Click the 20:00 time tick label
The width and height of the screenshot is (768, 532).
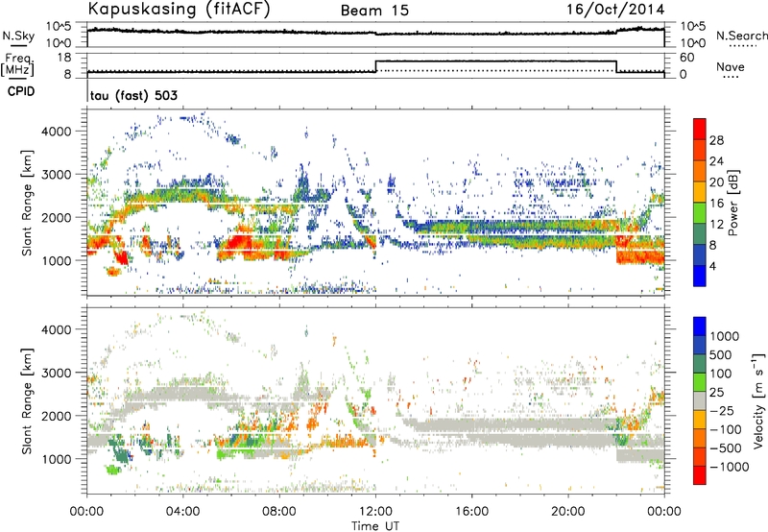567,512
